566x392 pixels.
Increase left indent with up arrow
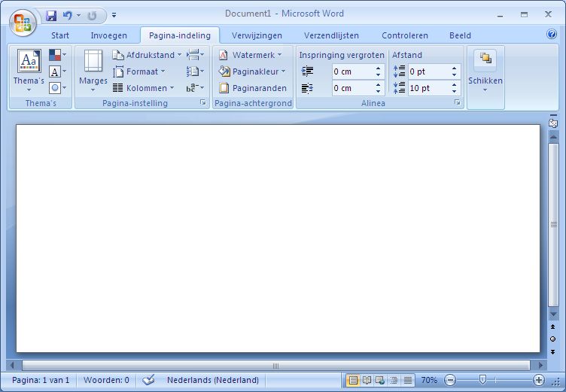378,68
